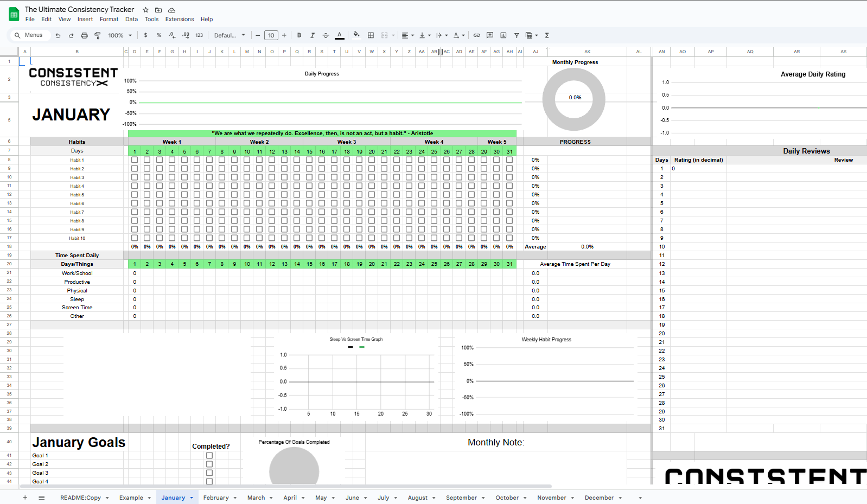Toggle bold formatting
867x504 pixels.
tap(299, 35)
